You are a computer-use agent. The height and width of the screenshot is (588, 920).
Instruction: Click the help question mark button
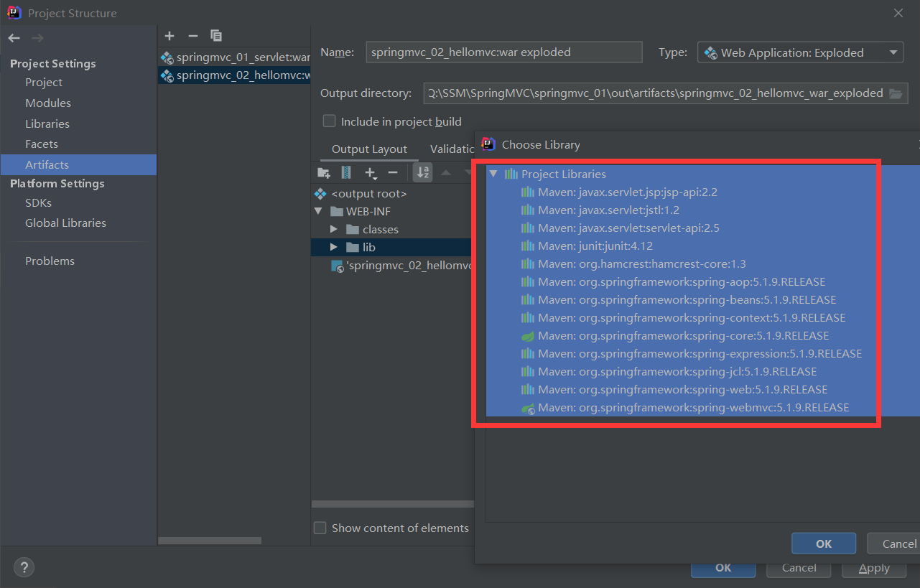click(x=24, y=567)
